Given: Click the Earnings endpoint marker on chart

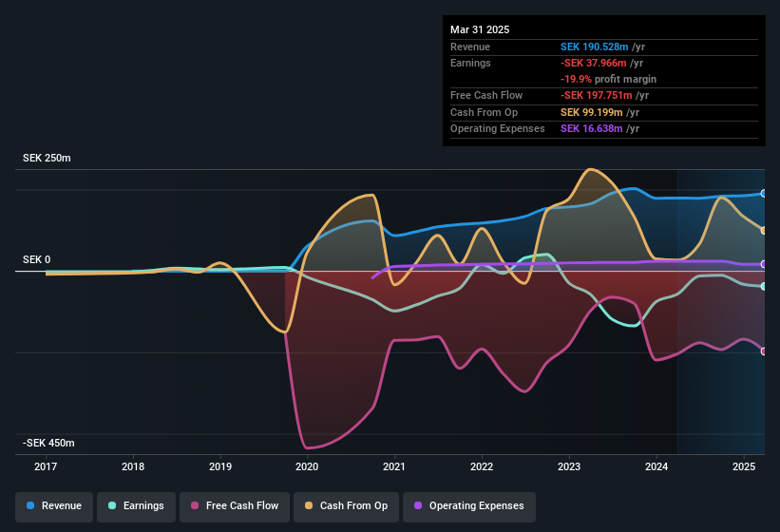Looking at the screenshot, I should [x=764, y=286].
